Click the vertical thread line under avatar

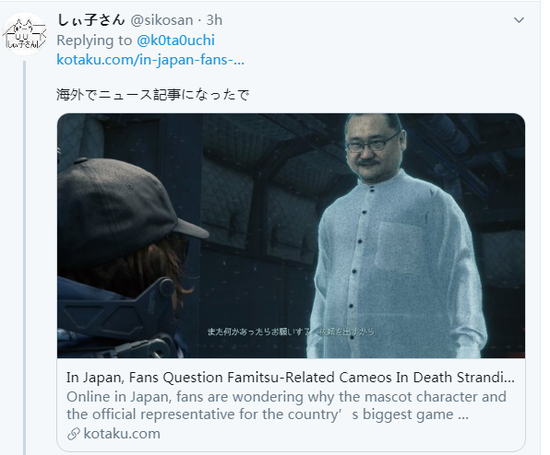[25, 258]
